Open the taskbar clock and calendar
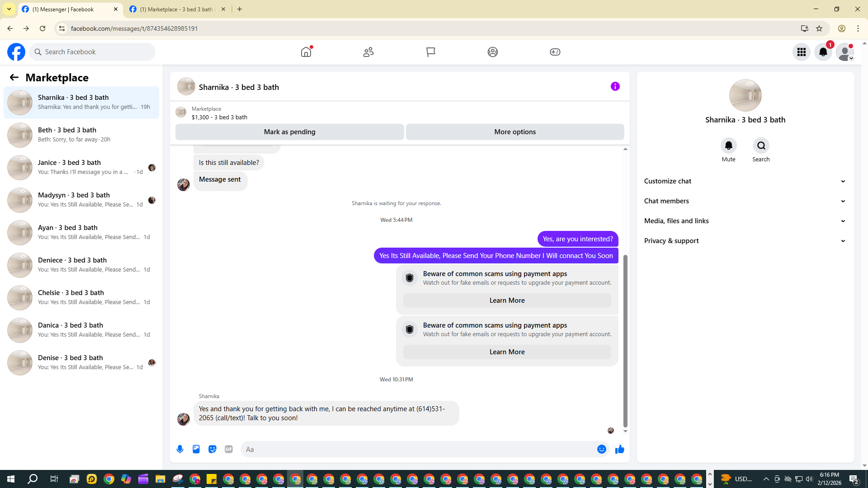This screenshot has width=868, height=488. click(x=830, y=479)
